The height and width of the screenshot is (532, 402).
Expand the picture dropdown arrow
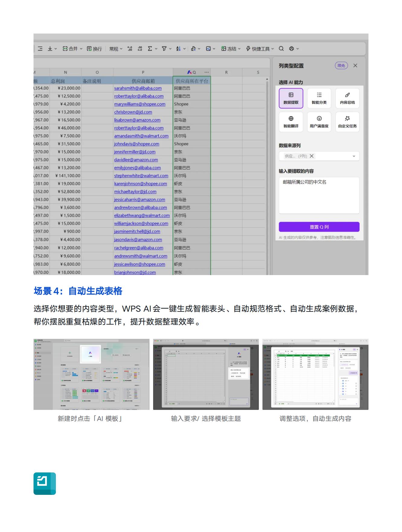point(214,49)
